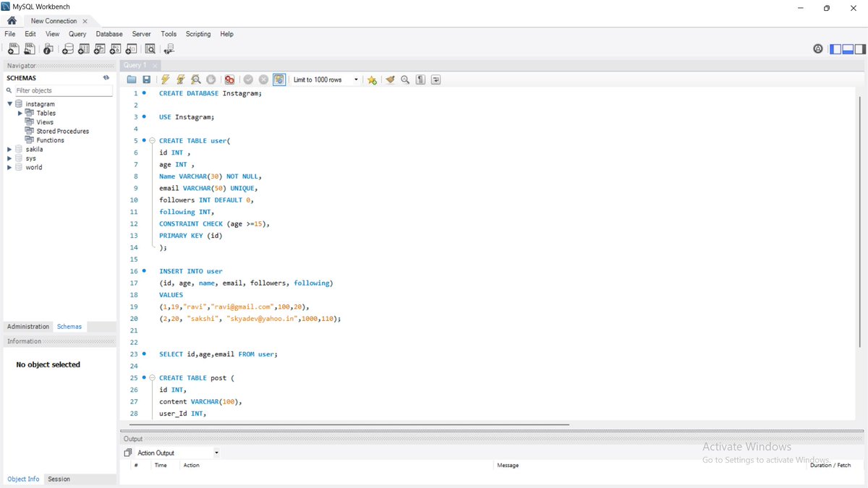The image size is (868, 488).
Task: Open the Workbench preferences gear icon
Action: click(x=818, y=49)
